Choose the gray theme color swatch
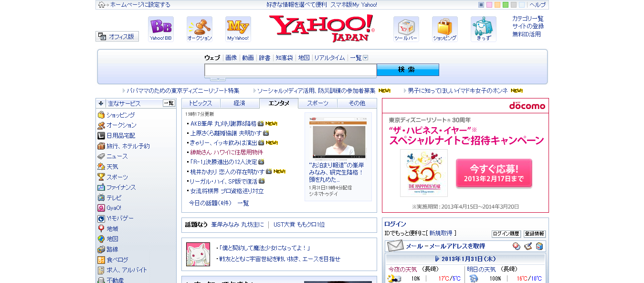Screen dimensions: 644x283 514,5
